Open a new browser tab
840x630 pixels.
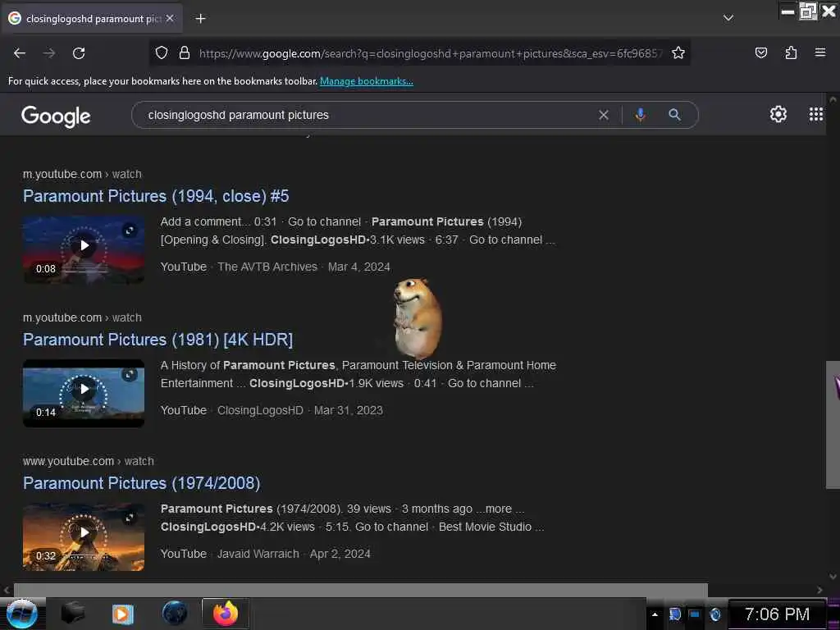click(x=200, y=19)
